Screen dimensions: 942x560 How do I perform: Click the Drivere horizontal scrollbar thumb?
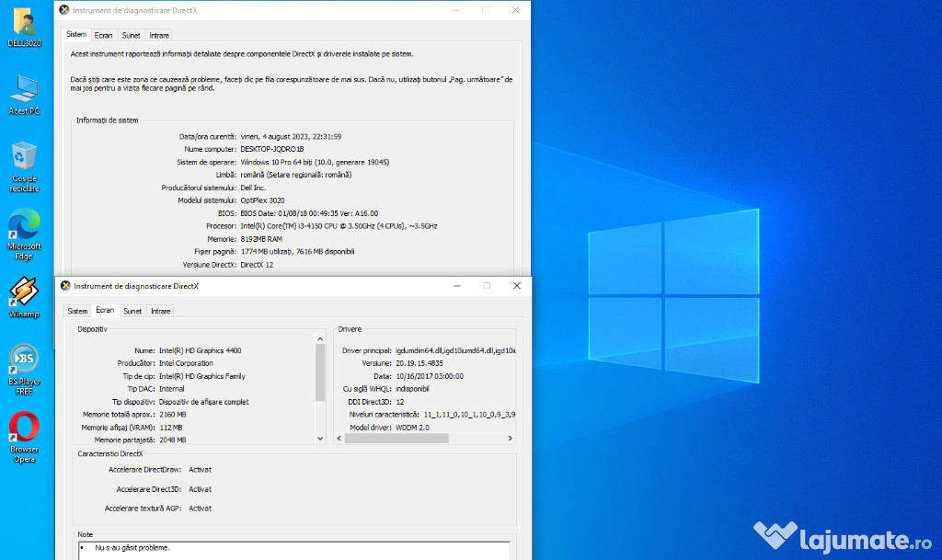point(396,439)
